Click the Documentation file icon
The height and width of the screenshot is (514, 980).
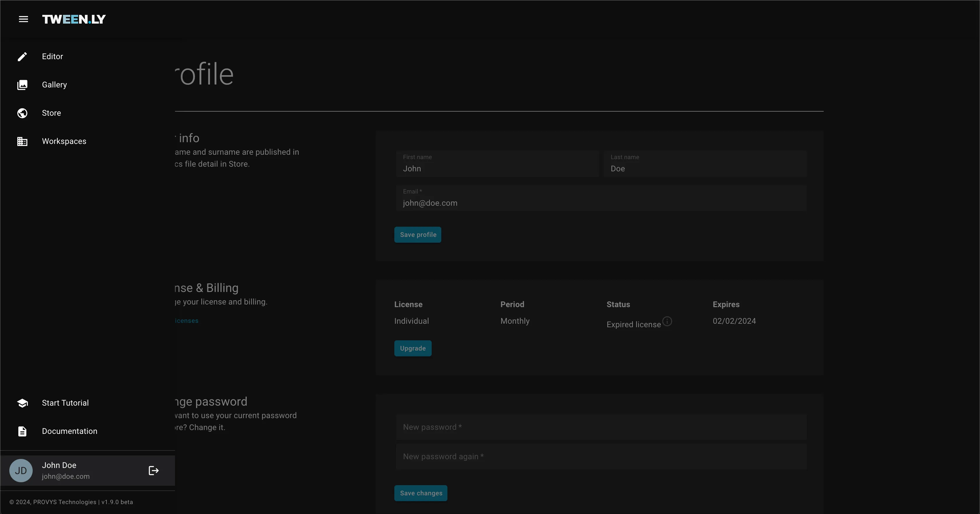pyautogui.click(x=22, y=431)
